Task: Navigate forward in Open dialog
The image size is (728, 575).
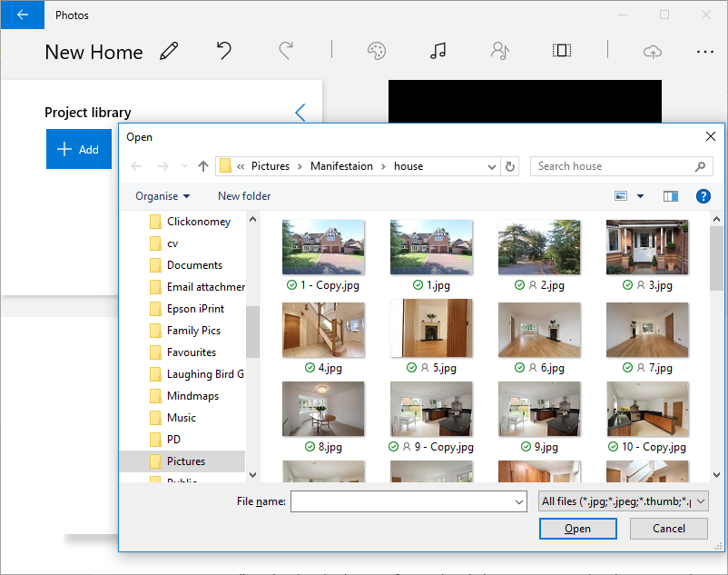Action: [x=163, y=166]
